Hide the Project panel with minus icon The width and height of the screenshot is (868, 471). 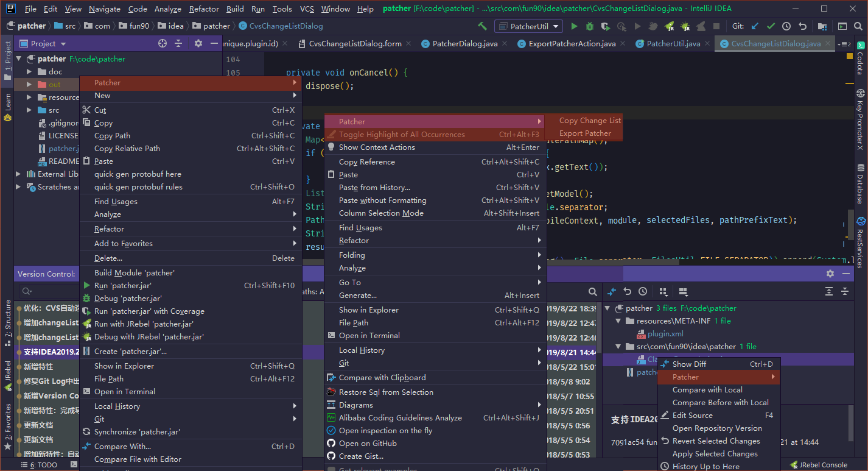coord(214,43)
